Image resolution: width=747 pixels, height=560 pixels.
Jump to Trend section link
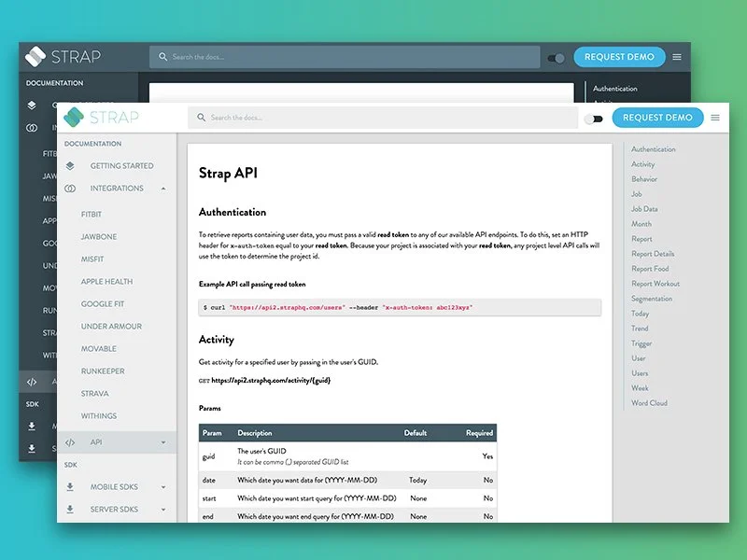point(640,329)
